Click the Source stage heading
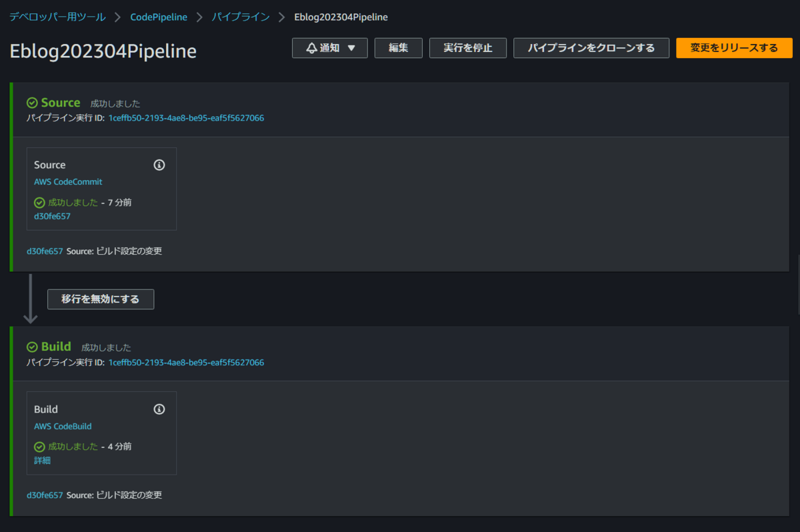Screen dimensions: 800x532 [61, 103]
